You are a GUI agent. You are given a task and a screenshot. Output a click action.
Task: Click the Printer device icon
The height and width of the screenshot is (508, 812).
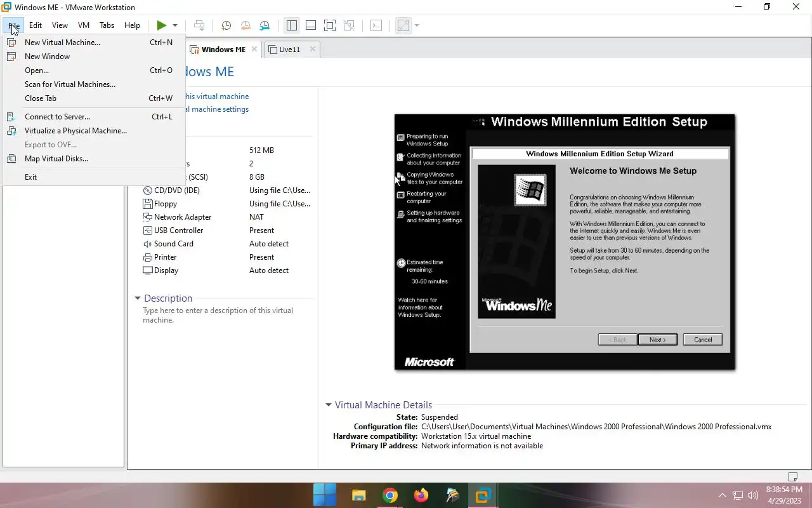(x=148, y=257)
